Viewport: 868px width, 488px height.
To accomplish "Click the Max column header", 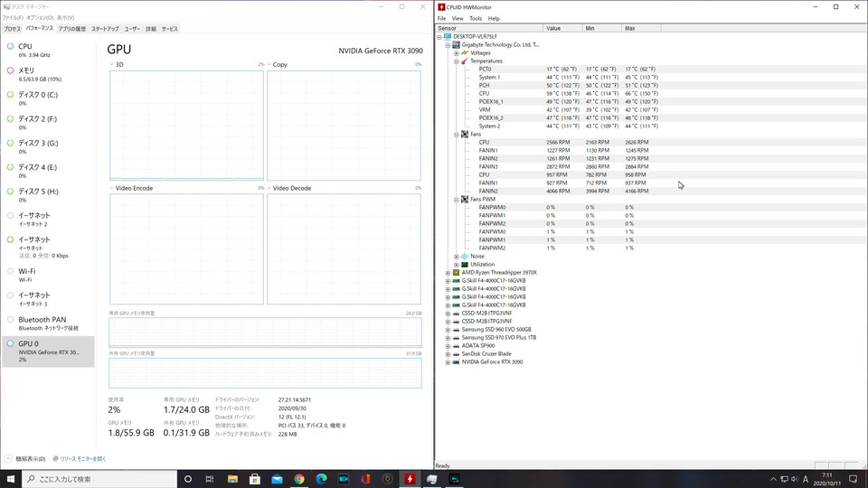I will (x=641, y=28).
